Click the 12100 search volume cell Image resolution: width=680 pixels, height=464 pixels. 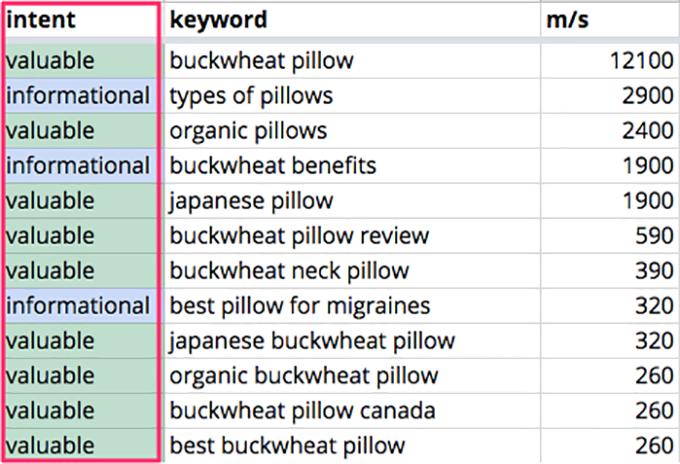tap(610, 61)
